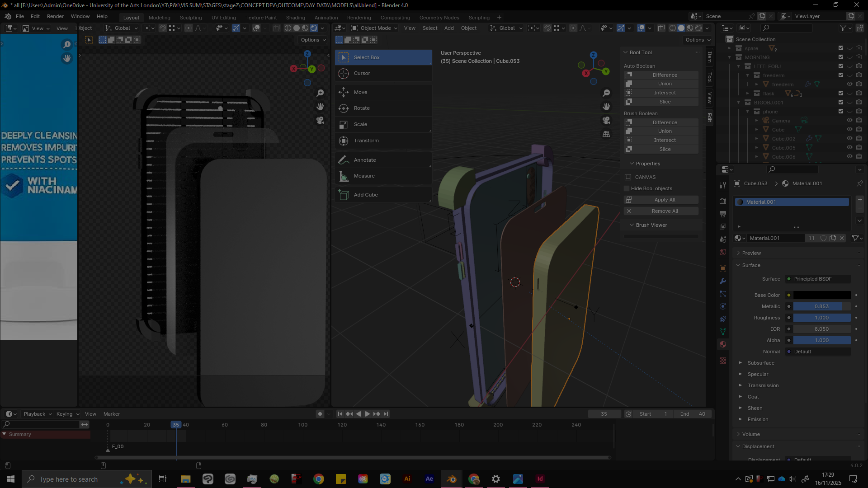Uncheck the MORNING collection checkbox

(x=841, y=57)
